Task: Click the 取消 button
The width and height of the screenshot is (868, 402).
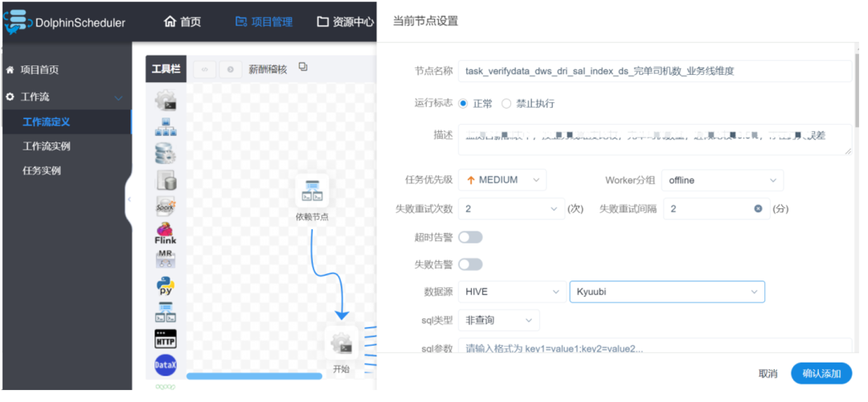Action: pyautogui.click(x=768, y=374)
